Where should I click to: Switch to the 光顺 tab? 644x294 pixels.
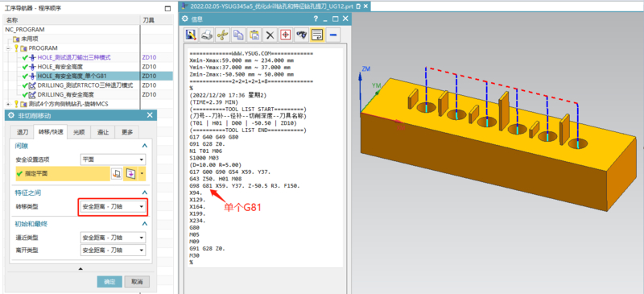[78, 132]
